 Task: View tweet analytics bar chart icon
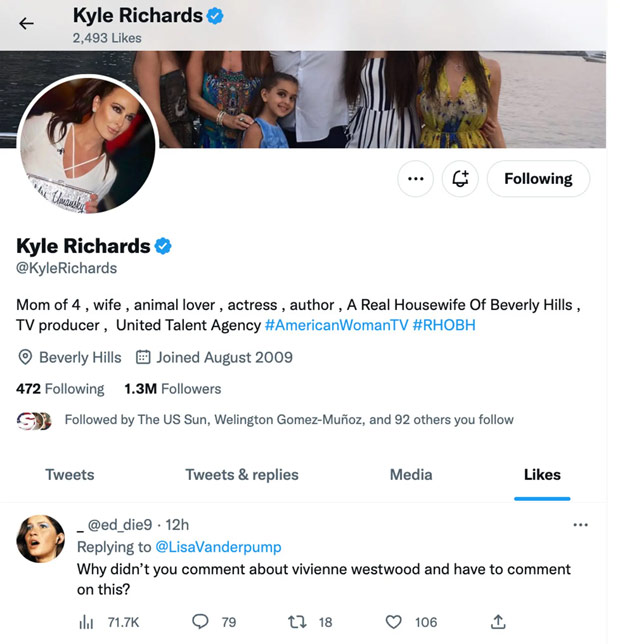[x=87, y=622]
